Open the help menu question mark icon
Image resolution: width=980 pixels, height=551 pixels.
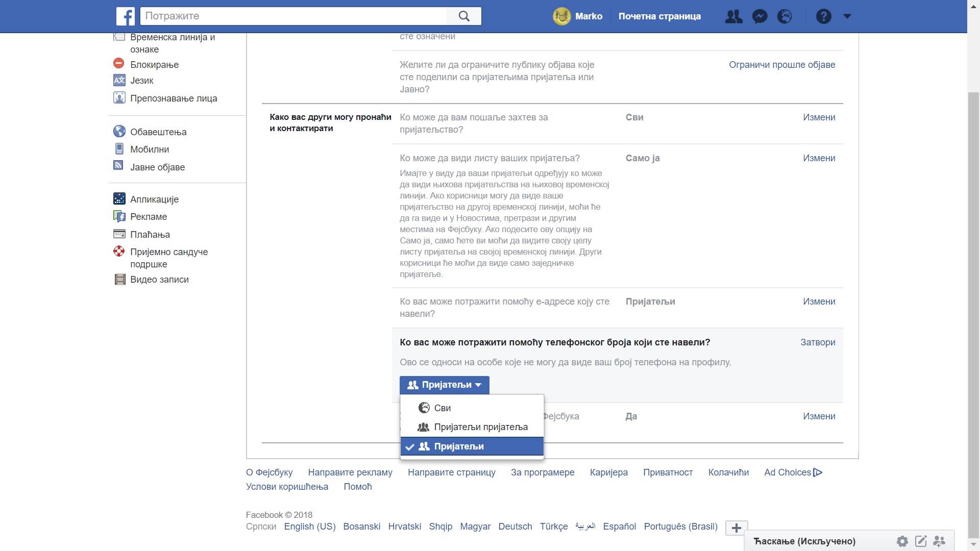tap(823, 16)
